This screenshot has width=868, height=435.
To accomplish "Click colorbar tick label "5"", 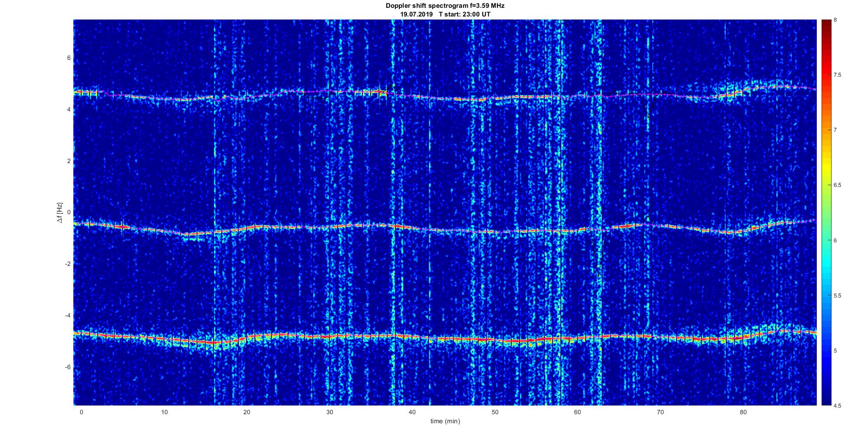I will 835,350.
